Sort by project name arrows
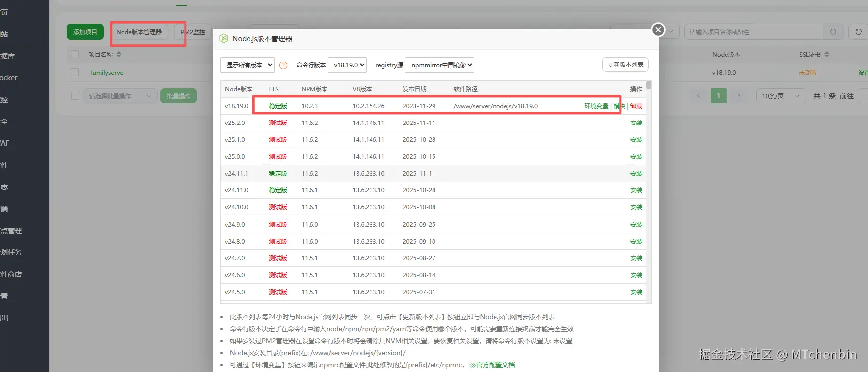Screen dimensions: 868x372 click(119, 54)
